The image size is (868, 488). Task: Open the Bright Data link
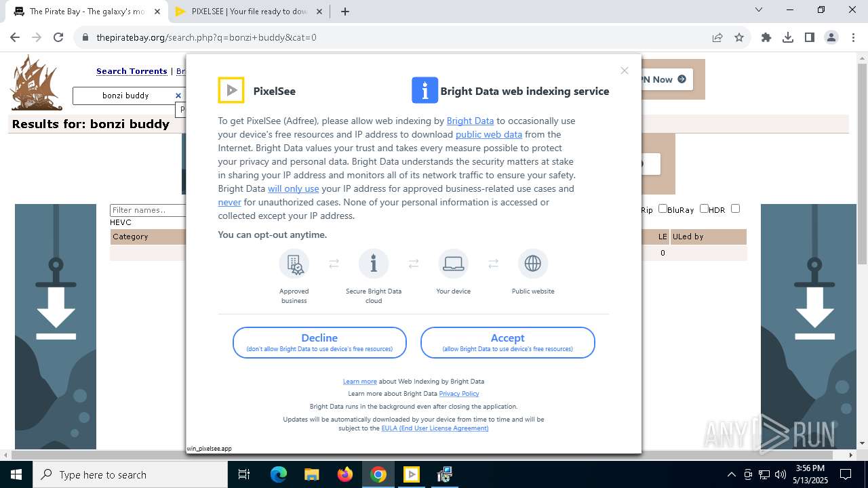pyautogui.click(x=470, y=121)
